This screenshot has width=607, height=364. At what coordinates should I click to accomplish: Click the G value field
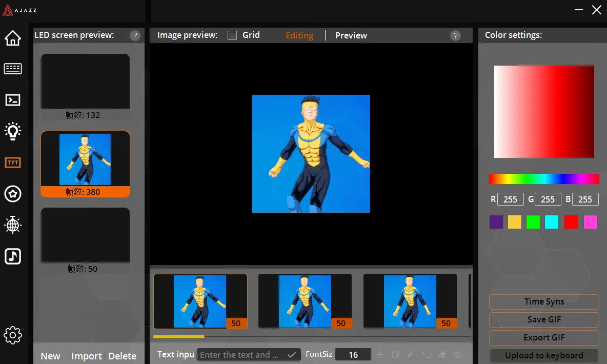tap(548, 199)
